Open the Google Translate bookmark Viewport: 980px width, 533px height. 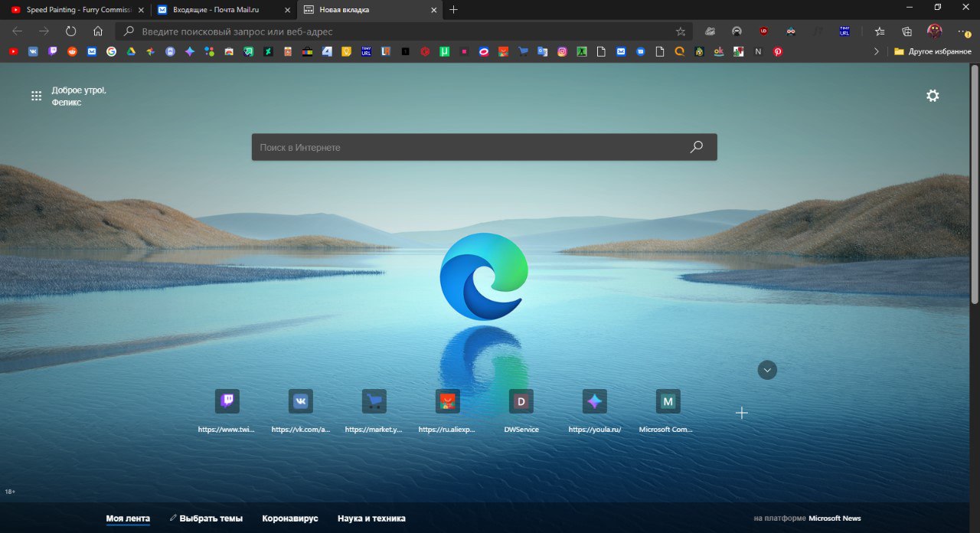[542, 52]
